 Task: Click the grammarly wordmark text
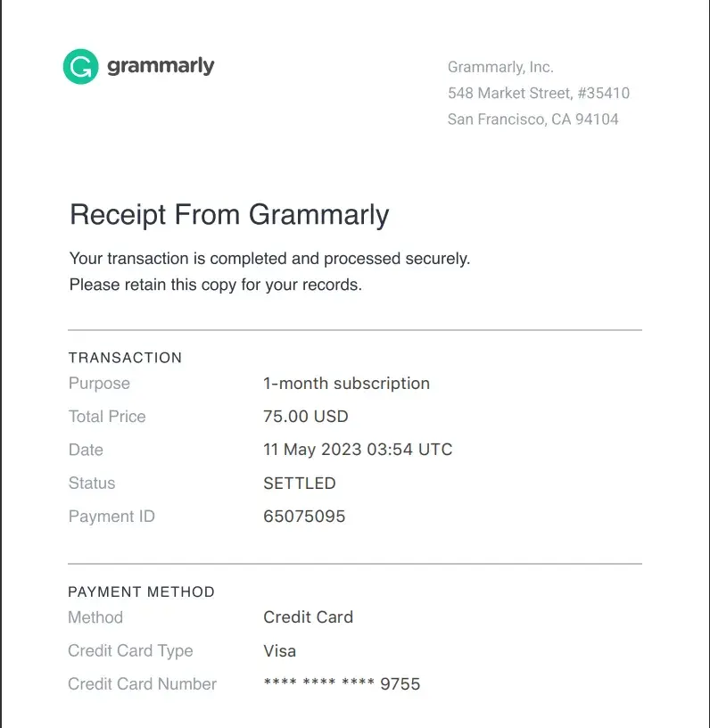161,66
